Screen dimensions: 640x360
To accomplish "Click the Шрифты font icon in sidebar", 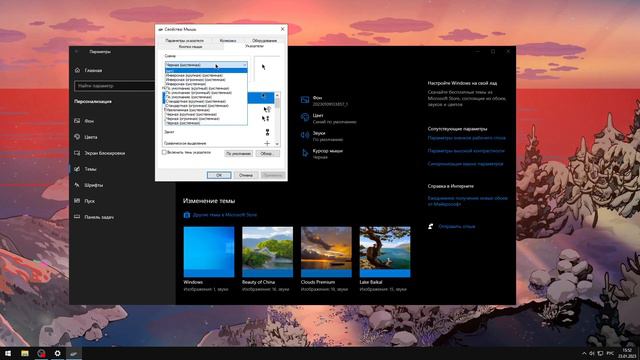I will click(77, 185).
